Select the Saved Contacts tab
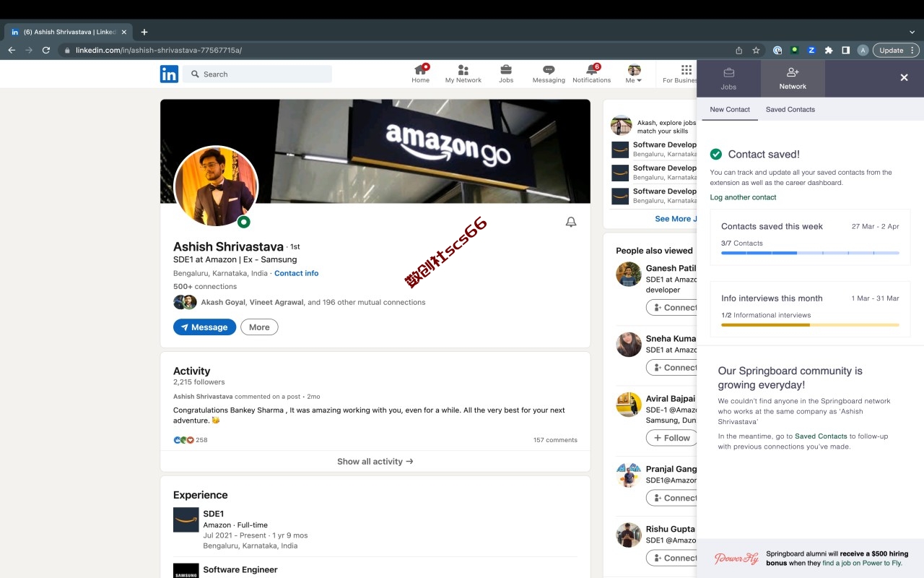The image size is (924, 578). tap(790, 109)
